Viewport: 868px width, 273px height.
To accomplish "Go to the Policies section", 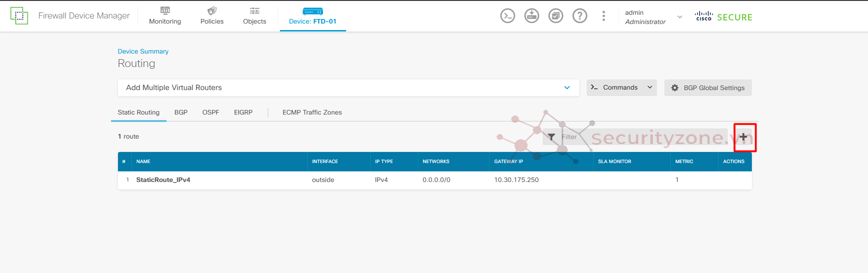I will point(212,16).
